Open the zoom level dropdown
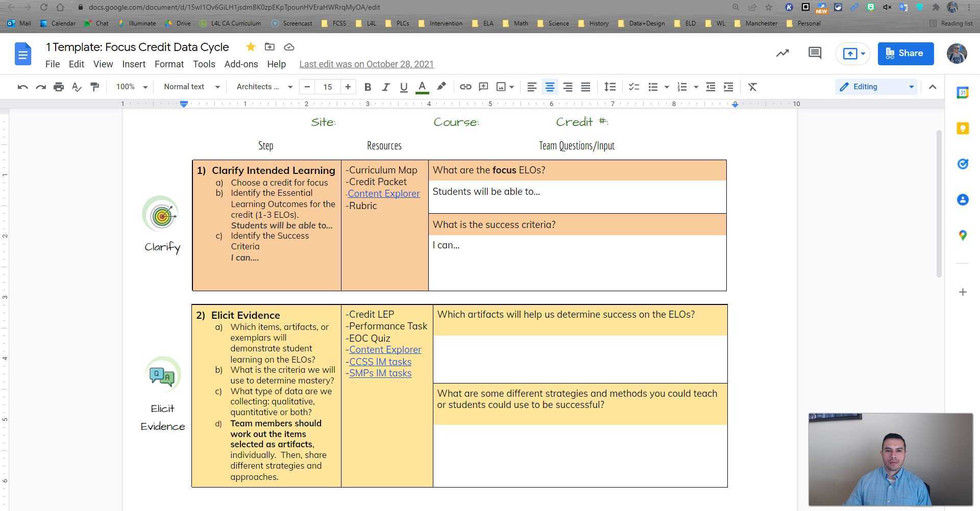Viewport: 980px width, 511px height. point(132,87)
